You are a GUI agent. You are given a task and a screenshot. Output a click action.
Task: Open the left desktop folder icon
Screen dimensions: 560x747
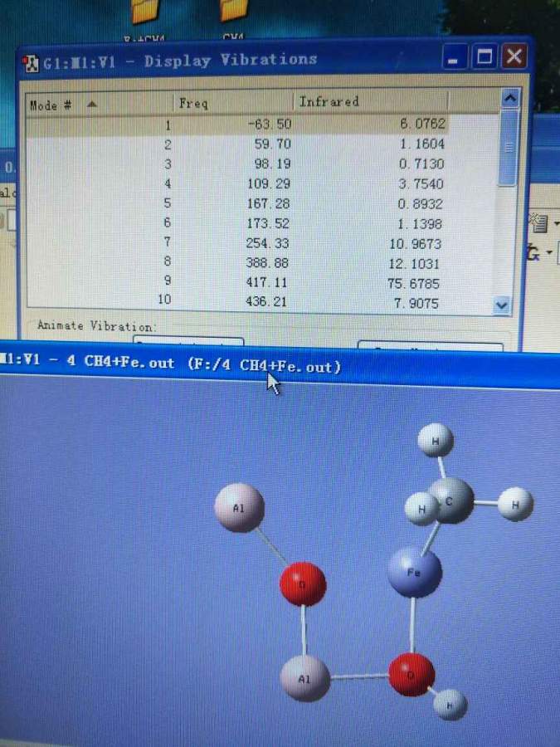[146, 12]
